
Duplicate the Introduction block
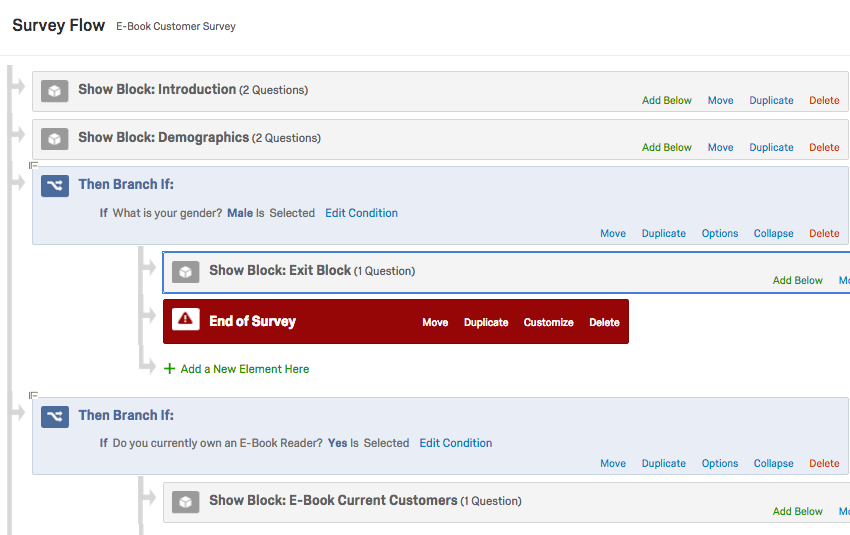pos(771,100)
